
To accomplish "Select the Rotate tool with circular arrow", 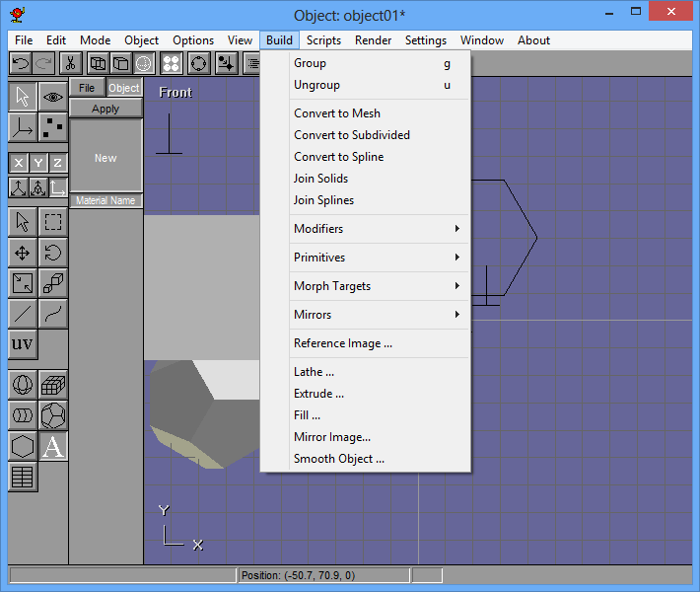I will [x=53, y=253].
